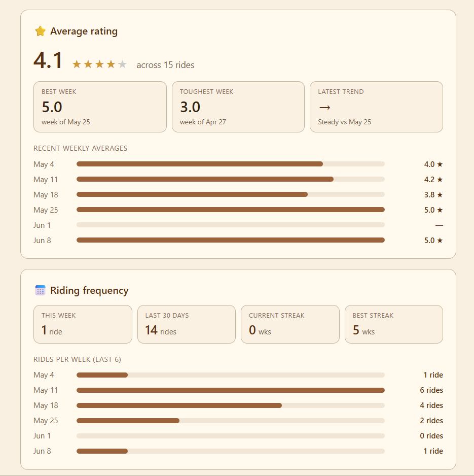Image resolution: width=474 pixels, height=476 pixels.
Task: Open the Toughest Week 3.0 card
Action: [x=238, y=107]
